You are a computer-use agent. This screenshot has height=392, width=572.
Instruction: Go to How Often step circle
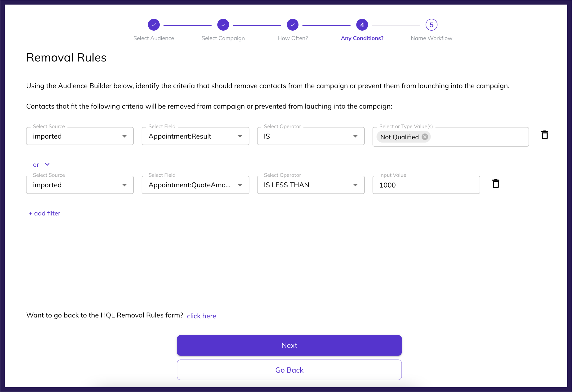coord(292,25)
